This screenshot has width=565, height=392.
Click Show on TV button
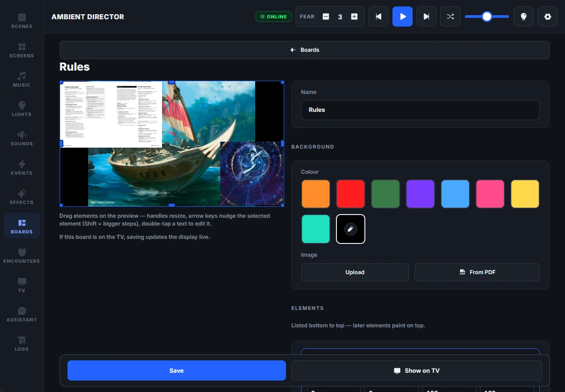point(417,370)
